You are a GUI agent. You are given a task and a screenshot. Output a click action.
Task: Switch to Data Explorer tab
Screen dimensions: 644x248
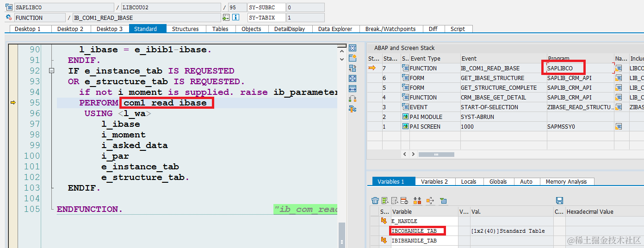coord(335,29)
